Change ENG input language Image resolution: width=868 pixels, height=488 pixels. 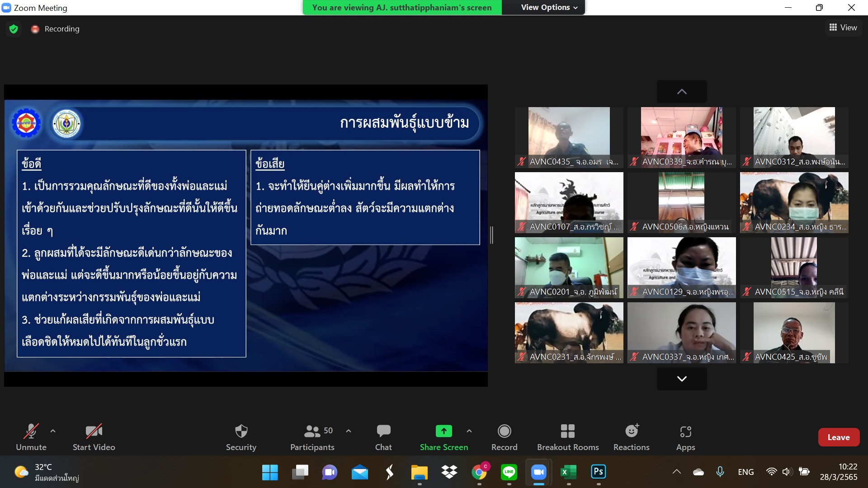pos(745,472)
